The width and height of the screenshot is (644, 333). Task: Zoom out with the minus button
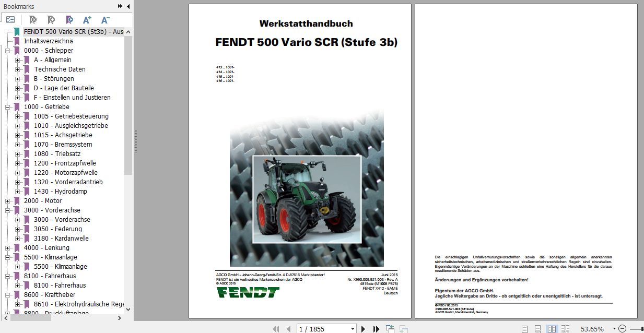[622, 329]
